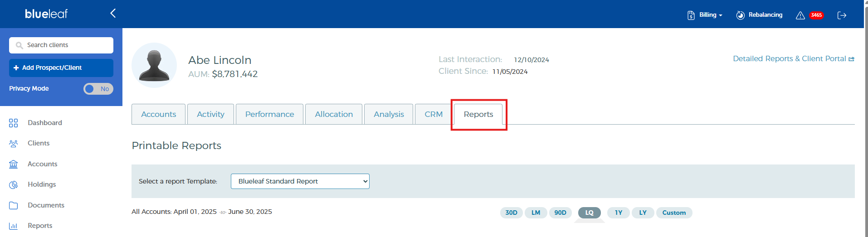Click the Rebalancing circular icon
868x237 pixels.
pos(741,15)
